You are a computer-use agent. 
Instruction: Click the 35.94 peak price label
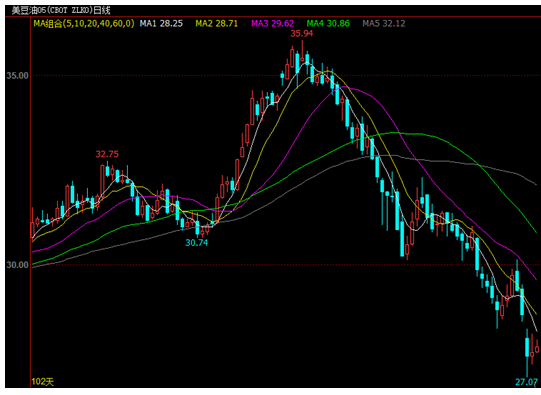[x=302, y=33]
